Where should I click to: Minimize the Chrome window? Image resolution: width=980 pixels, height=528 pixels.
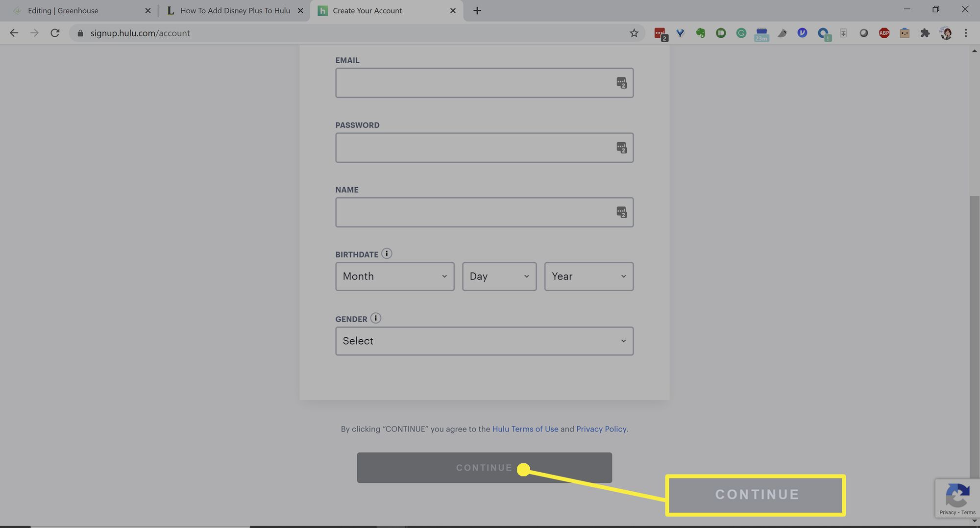(907, 9)
